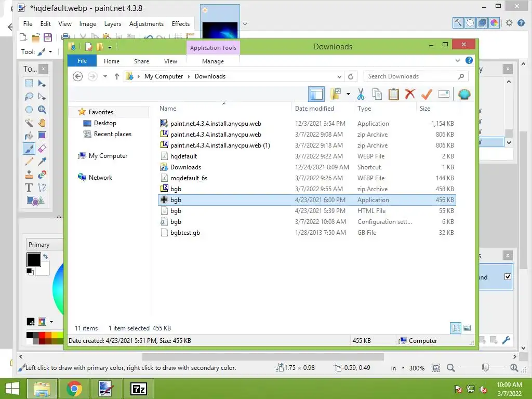Expand the Explorer ribbon chevron
Screen dimensions: 532x399
[457, 60]
